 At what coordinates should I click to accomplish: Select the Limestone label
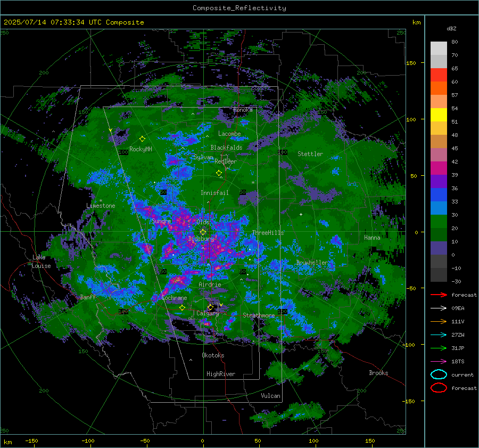[x=101, y=206]
